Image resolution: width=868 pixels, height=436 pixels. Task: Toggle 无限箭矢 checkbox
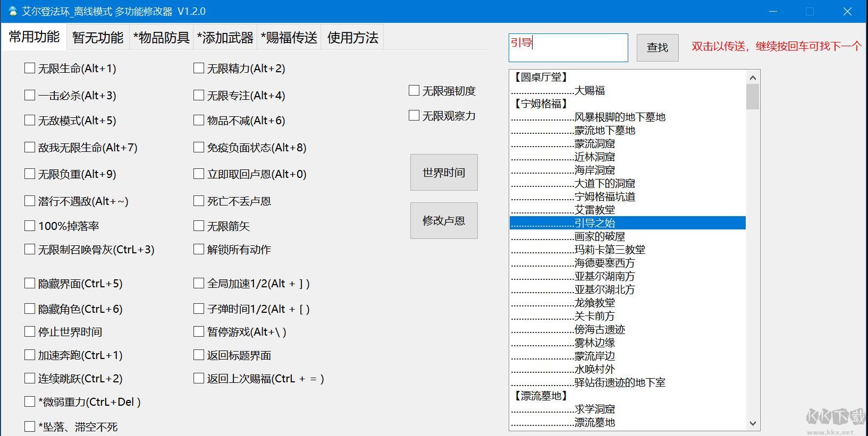[199, 226]
